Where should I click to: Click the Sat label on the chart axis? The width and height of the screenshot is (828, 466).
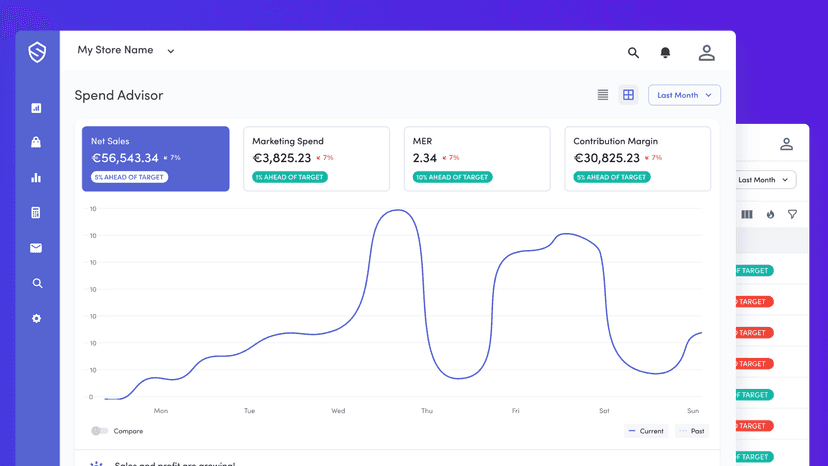pos(604,411)
